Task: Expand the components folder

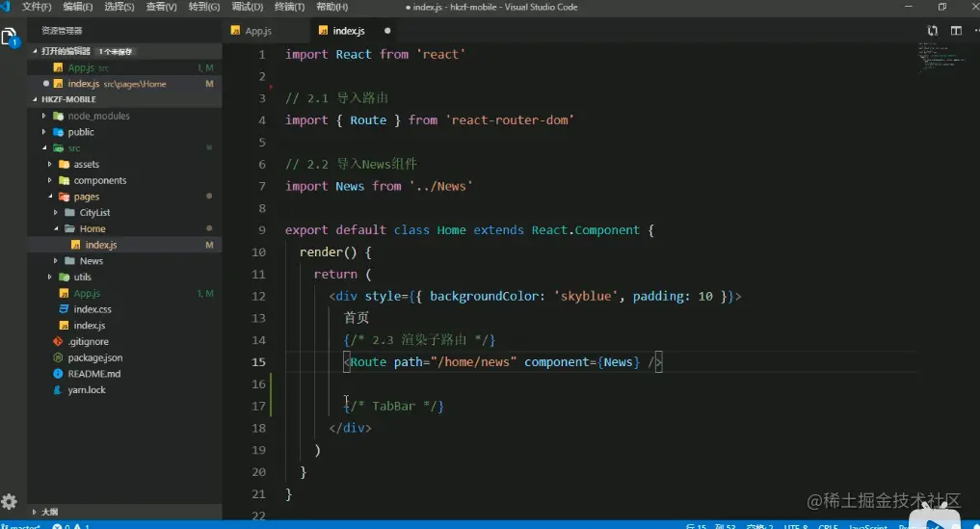Action: tap(49, 180)
